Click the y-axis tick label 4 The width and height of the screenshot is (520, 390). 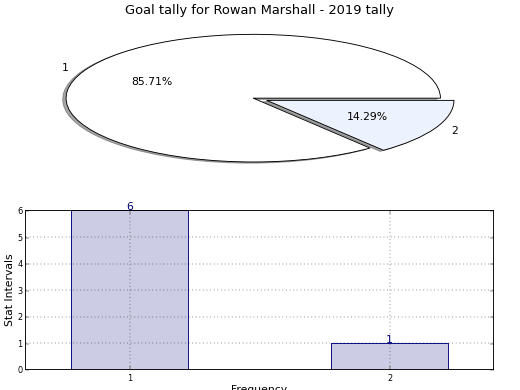21,264
